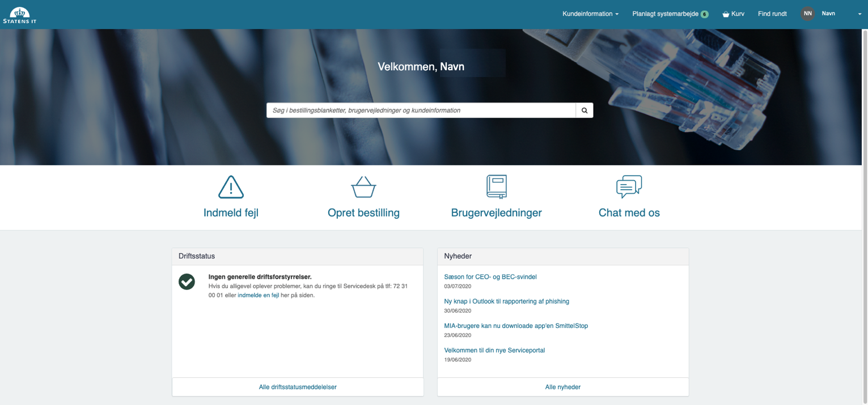The height and width of the screenshot is (405, 868).
Task: Click in the search input field
Action: coord(421,110)
